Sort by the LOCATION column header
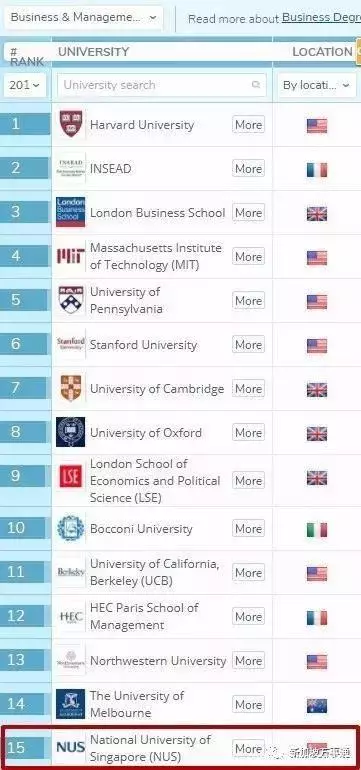 click(x=322, y=52)
